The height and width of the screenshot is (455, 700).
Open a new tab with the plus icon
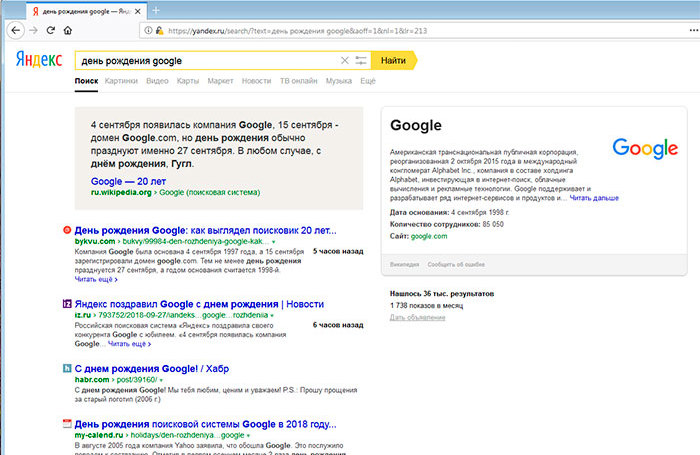[156, 10]
